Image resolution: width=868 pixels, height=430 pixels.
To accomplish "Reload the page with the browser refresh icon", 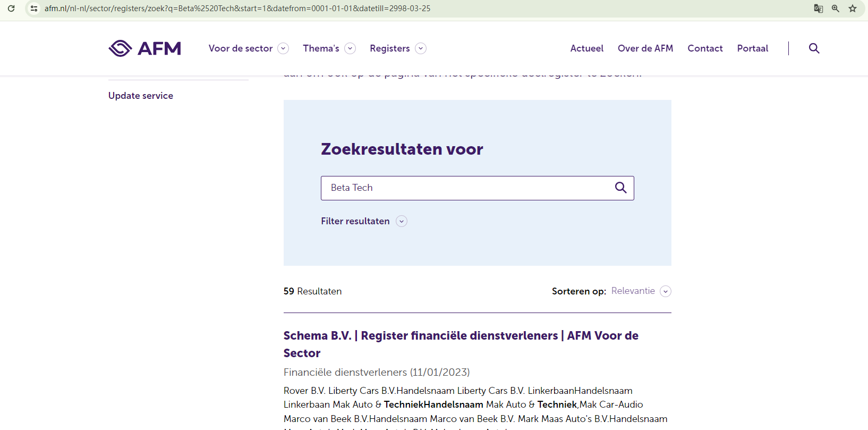I will coord(11,9).
